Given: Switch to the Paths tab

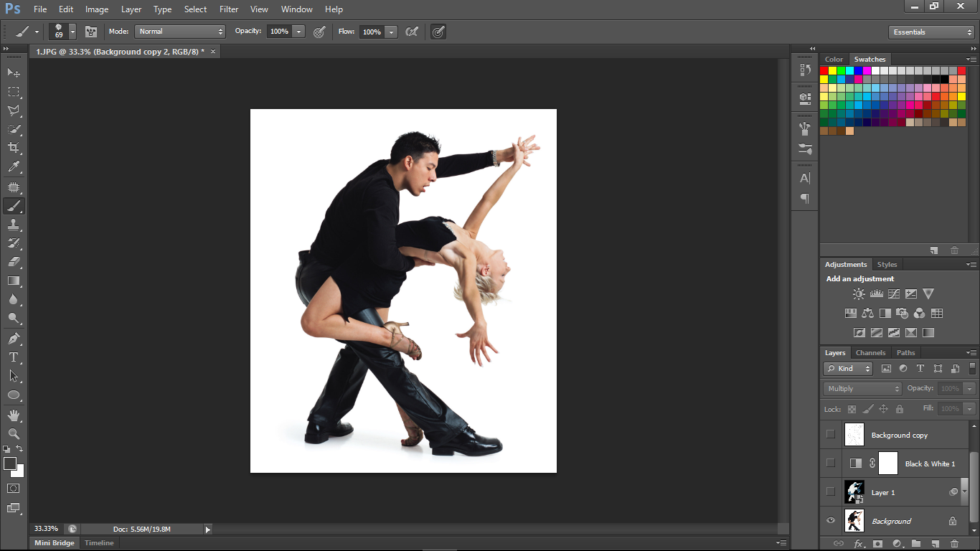Looking at the screenshot, I should tap(905, 353).
